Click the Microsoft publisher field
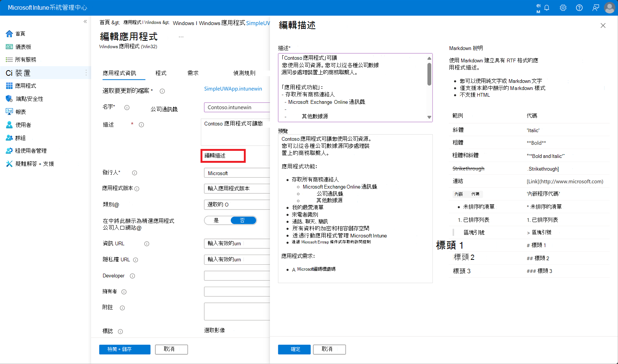Image resolution: width=618 pixels, height=364 pixels. point(237,173)
